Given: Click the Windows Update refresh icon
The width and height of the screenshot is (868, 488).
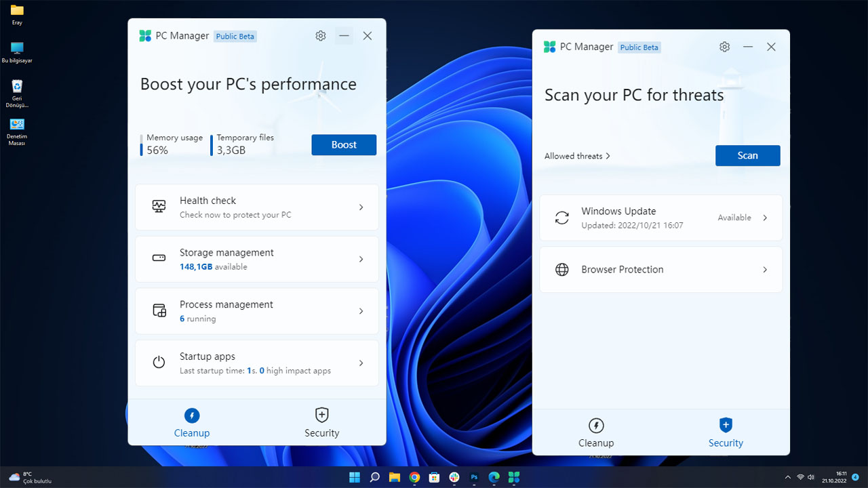Looking at the screenshot, I should 561,217.
